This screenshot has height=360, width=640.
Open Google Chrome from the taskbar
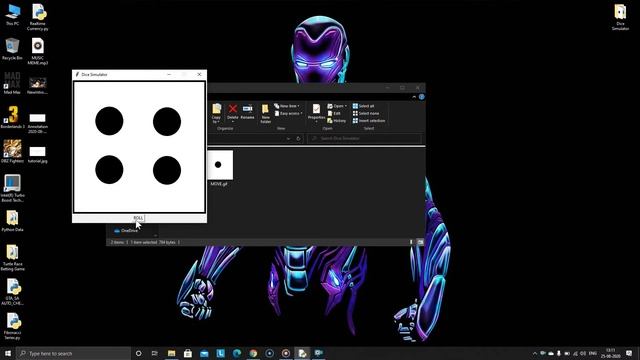[x=253, y=353]
